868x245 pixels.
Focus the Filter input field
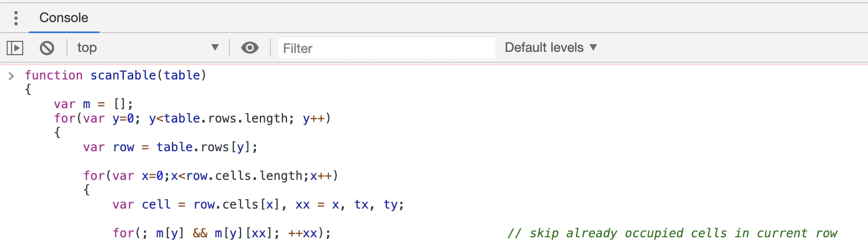click(x=387, y=48)
